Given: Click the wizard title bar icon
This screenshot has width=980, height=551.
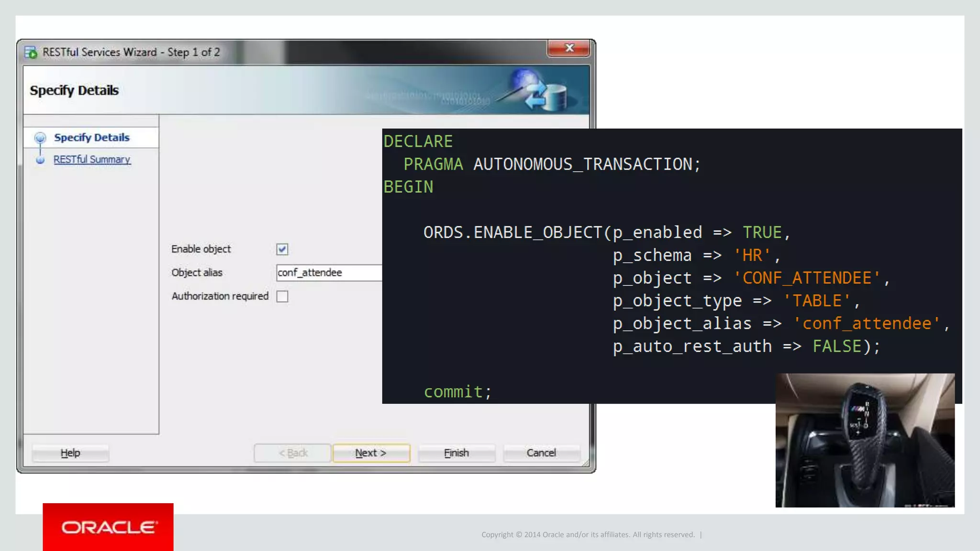Looking at the screenshot, I should [x=31, y=52].
